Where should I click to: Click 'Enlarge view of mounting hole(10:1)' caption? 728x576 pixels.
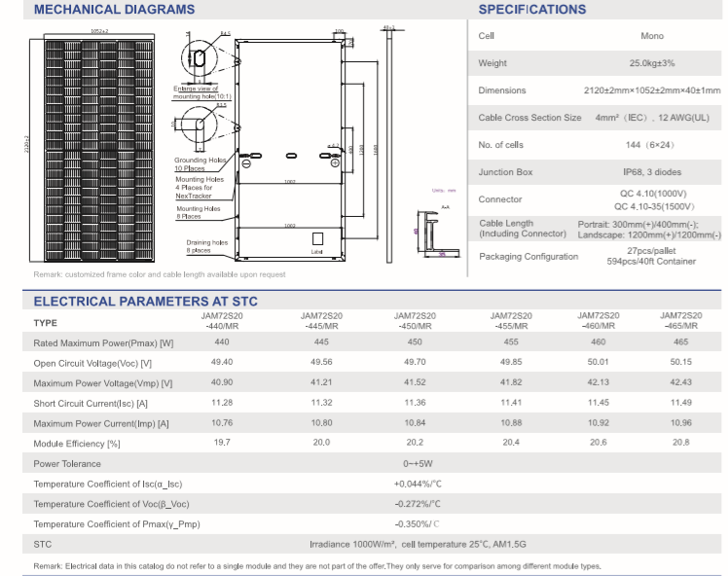[x=201, y=92]
